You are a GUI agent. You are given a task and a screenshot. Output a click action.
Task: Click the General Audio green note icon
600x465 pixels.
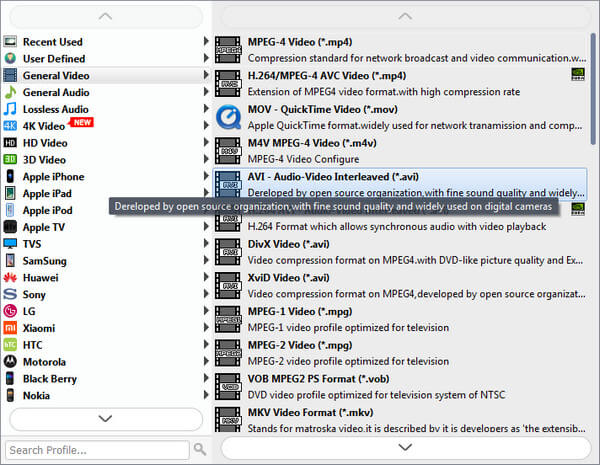point(10,92)
